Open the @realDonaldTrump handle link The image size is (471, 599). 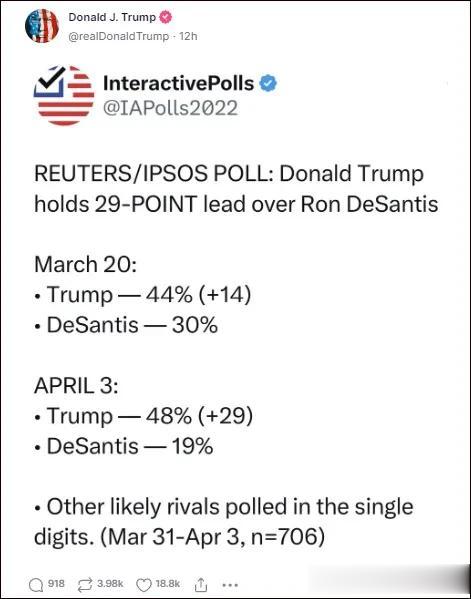tap(118, 36)
